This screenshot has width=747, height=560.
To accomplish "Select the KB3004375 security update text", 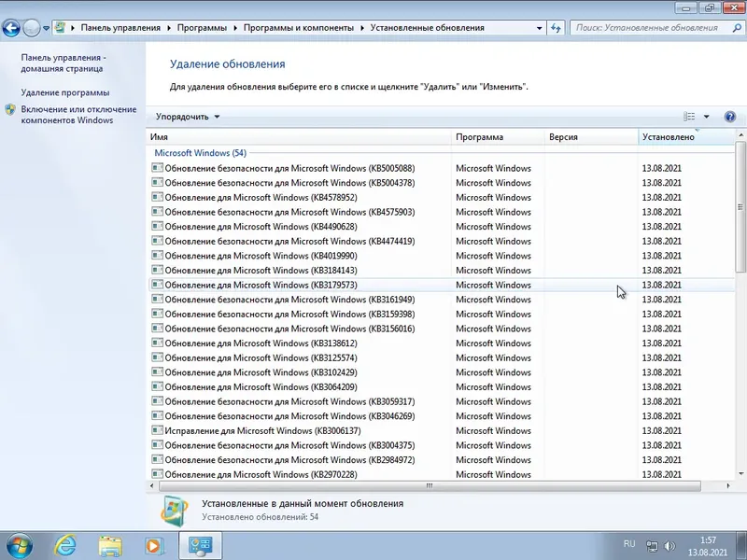I will pyautogui.click(x=289, y=446).
